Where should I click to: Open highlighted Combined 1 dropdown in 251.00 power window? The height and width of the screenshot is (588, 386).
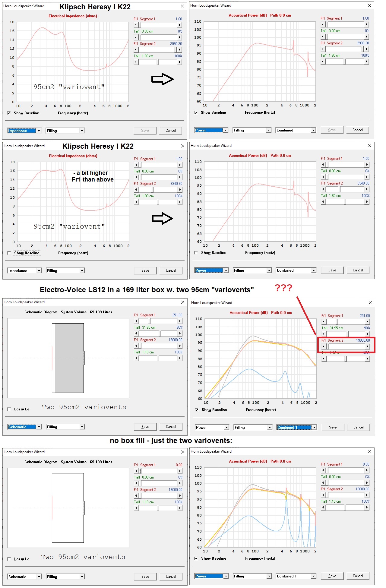point(297,428)
